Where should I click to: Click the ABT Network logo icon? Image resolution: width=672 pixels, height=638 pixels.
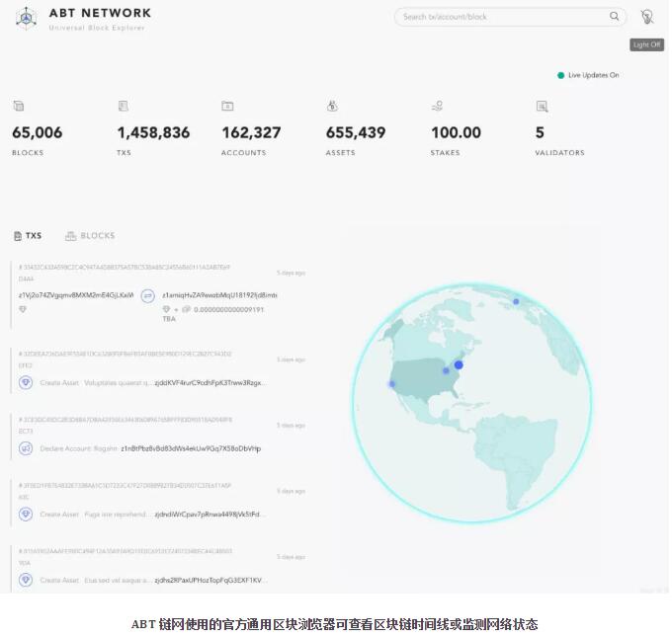pyautogui.click(x=26, y=19)
